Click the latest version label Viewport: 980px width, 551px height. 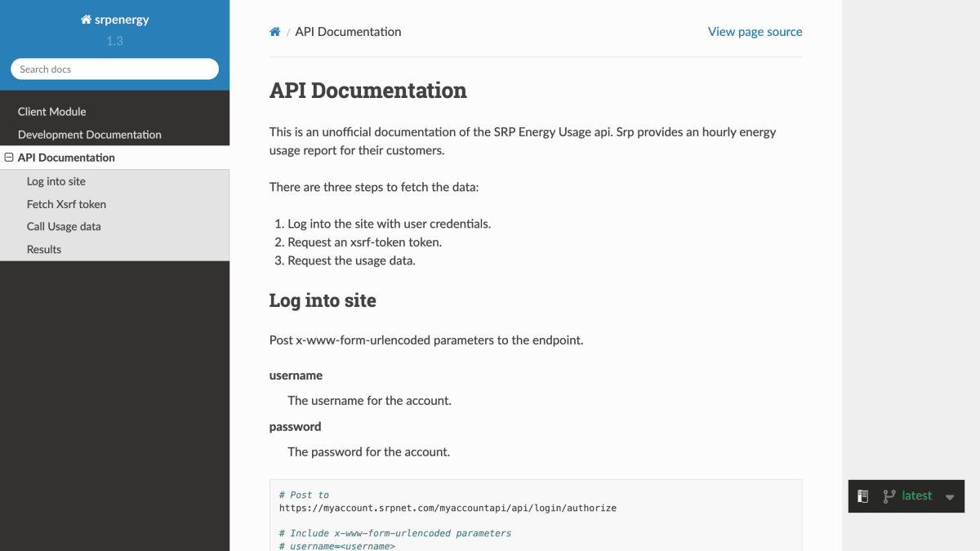tap(916, 495)
